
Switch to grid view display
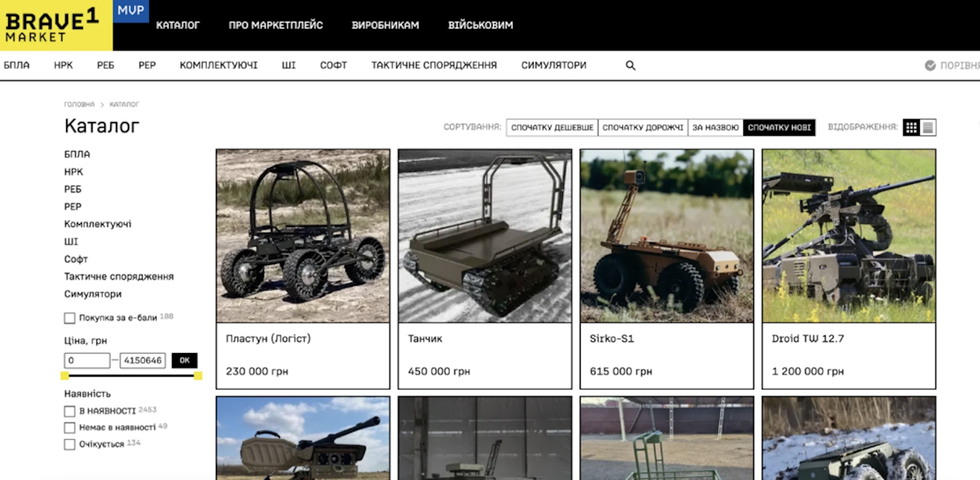[x=911, y=128]
